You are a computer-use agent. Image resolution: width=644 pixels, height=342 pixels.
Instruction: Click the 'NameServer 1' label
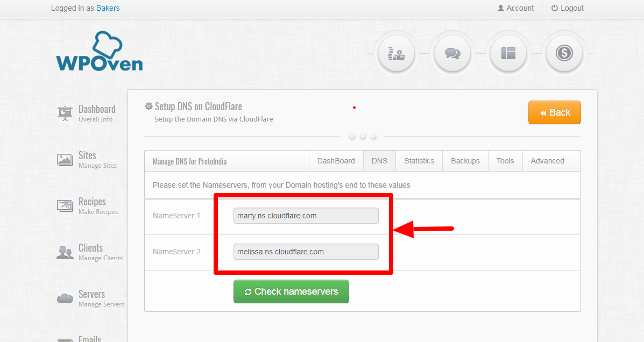point(176,216)
